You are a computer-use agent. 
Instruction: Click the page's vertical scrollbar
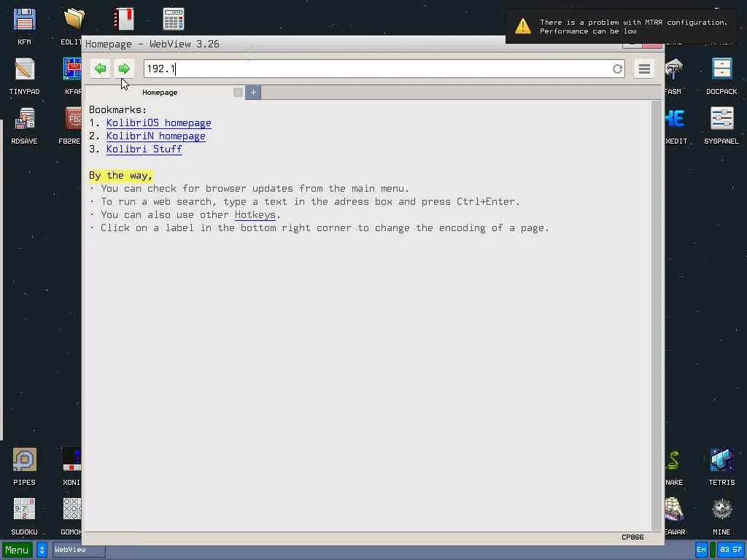[x=657, y=315]
